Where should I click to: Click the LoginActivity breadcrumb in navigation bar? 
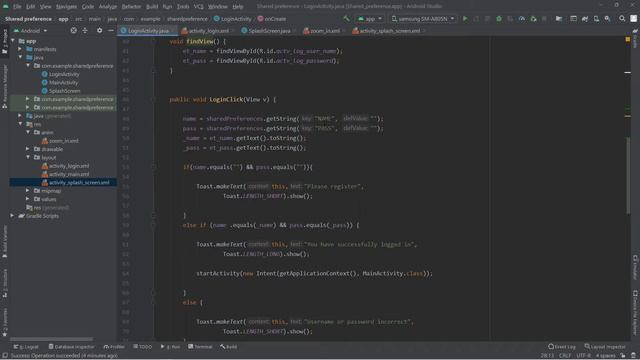[x=233, y=19]
